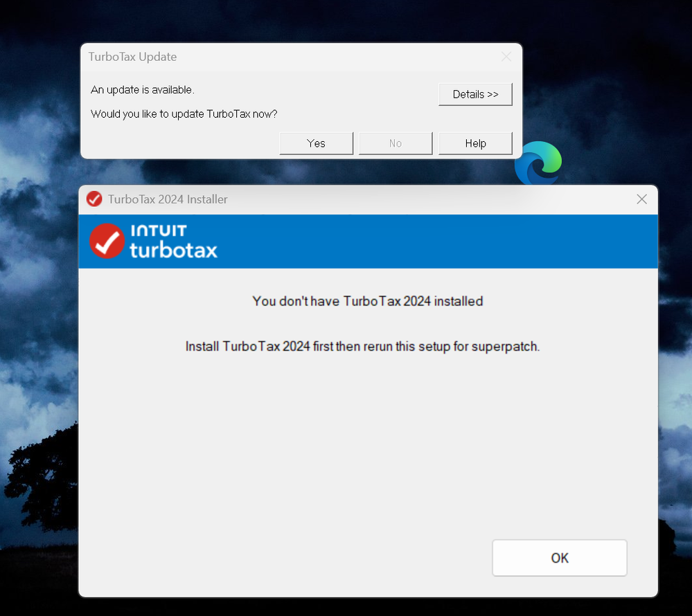
Task: Select the 'You don't have TurboTax 2024 installed' text
Action: pos(368,301)
